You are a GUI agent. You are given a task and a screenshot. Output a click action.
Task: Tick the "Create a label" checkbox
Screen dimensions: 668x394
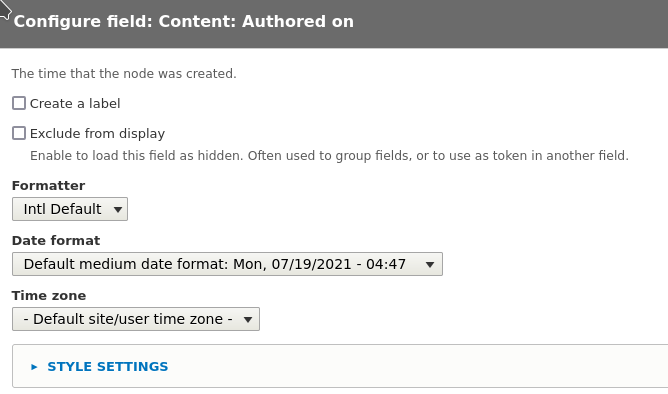[x=19, y=103]
